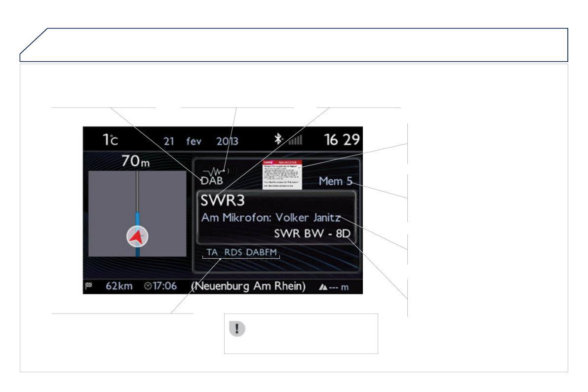
Task: Click the SWR BW - 8D multiplex label
Action: click(x=312, y=233)
